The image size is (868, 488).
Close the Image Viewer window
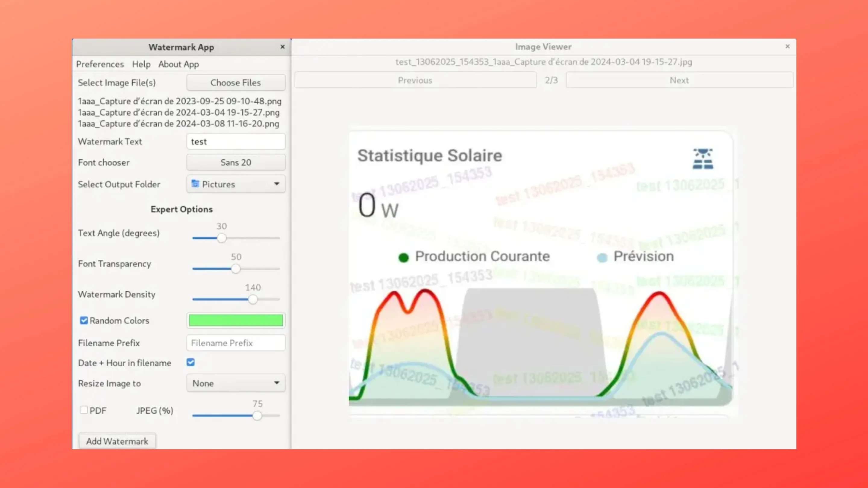pos(788,46)
